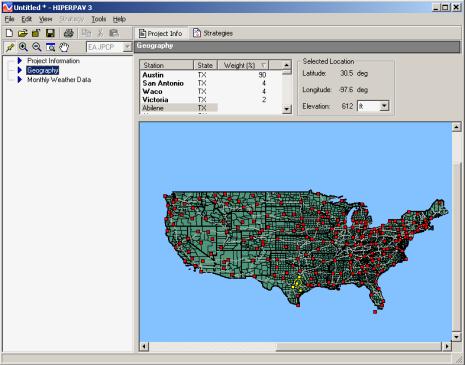The width and height of the screenshot is (465, 365).
Task: Click the map horizontal scroll right arrow
Action: coord(447,346)
